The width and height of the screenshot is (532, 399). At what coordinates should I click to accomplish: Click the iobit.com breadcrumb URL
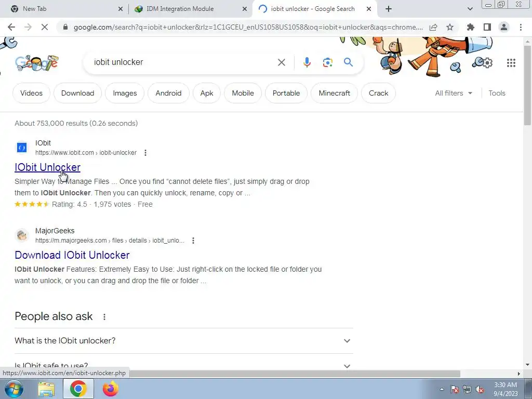(86, 153)
